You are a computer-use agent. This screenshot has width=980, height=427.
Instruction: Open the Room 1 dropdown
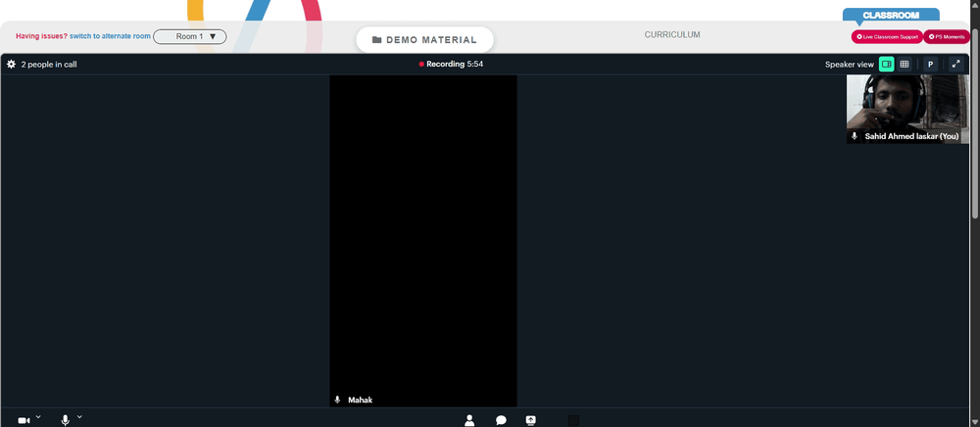[190, 36]
